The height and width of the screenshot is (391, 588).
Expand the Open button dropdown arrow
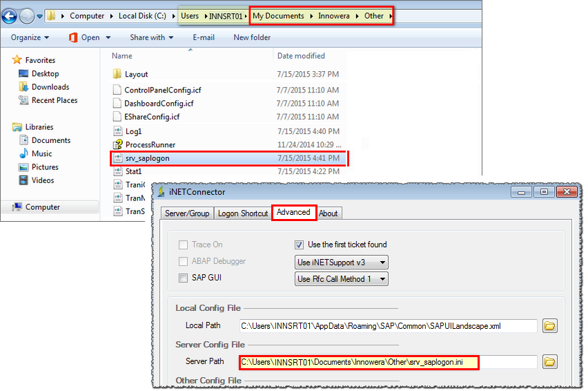[x=108, y=37]
